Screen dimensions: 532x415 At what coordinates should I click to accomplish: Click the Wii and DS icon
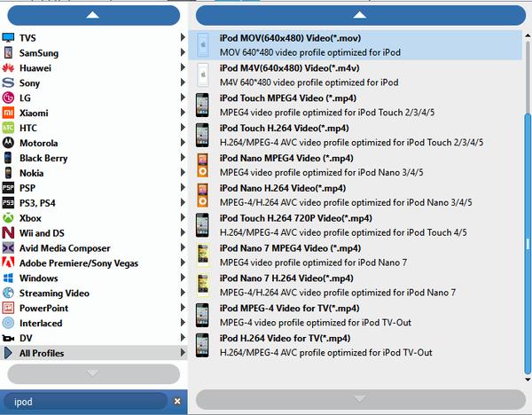click(8, 233)
